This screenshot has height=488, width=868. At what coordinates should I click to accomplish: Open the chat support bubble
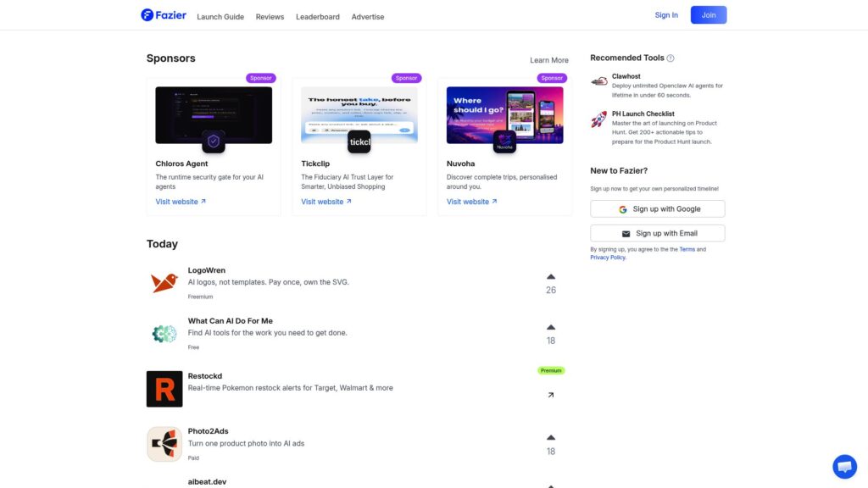[x=844, y=467]
